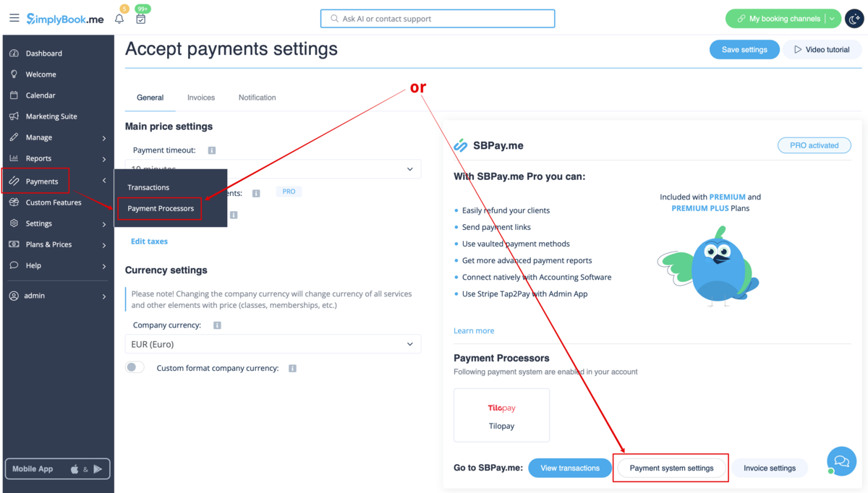This screenshot has height=493, width=868.
Task: Expand My booking channels arrow
Action: pyautogui.click(x=832, y=19)
